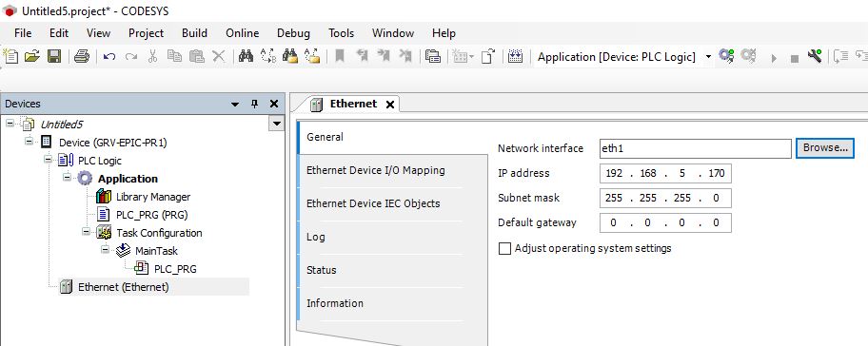Open the Debug menu
868x346 pixels.
point(293,33)
